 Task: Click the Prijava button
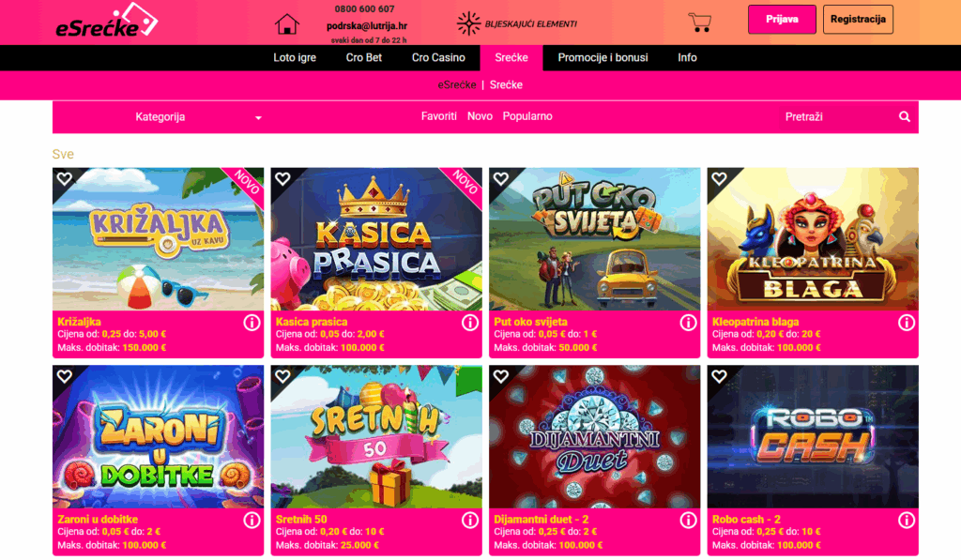coord(782,19)
